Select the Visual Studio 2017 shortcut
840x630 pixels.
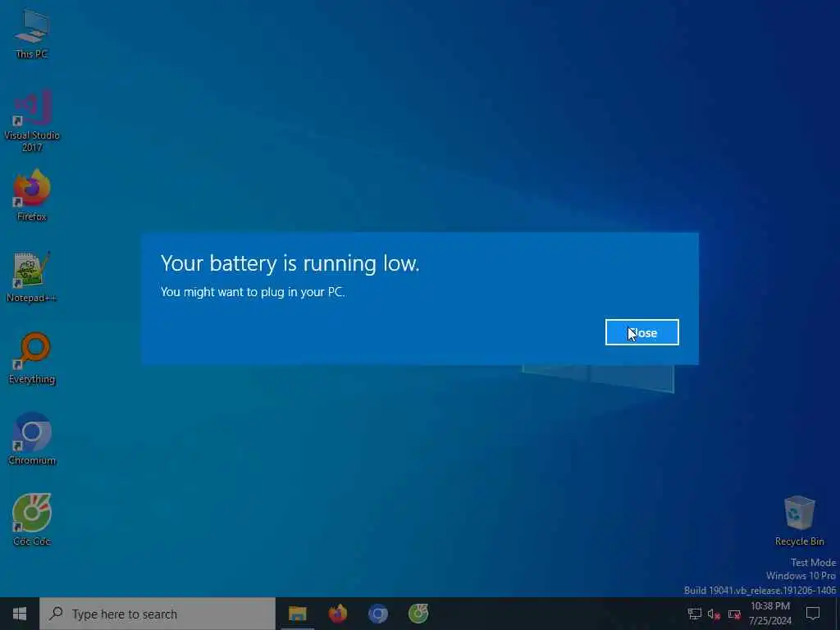point(32,121)
